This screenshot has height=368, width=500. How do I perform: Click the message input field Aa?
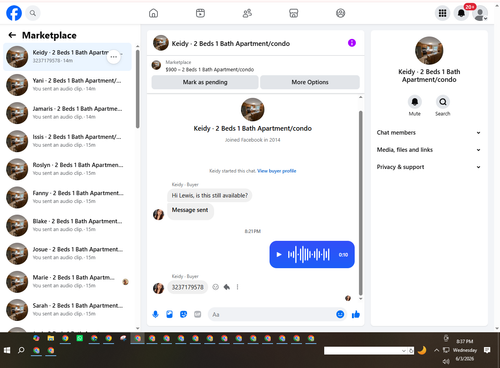coord(271,314)
